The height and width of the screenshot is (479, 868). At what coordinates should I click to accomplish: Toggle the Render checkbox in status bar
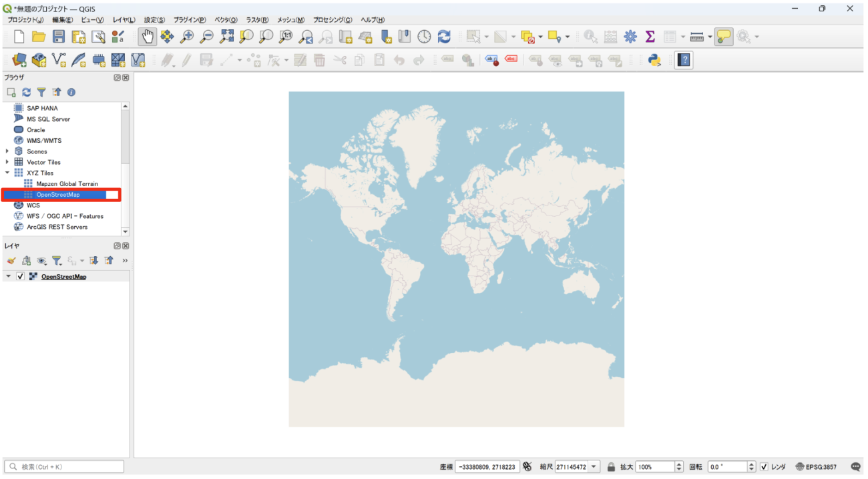tap(764, 467)
